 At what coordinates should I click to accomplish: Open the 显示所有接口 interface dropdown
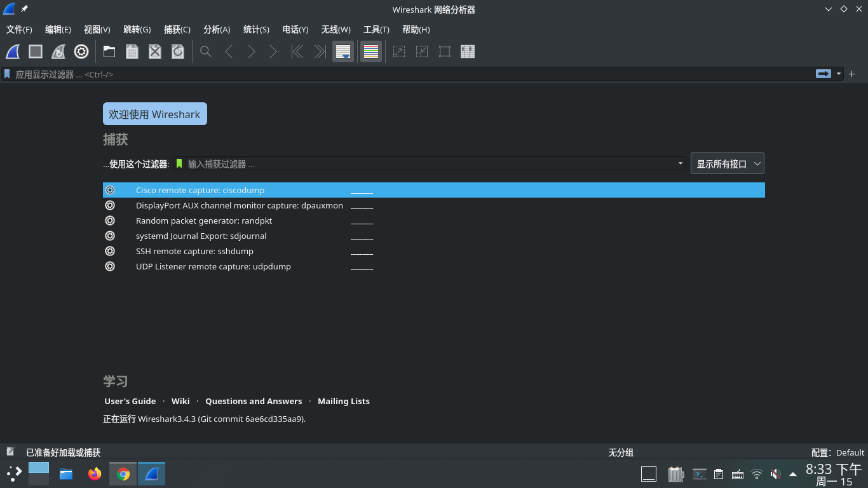pyautogui.click(x=727, y=163)
